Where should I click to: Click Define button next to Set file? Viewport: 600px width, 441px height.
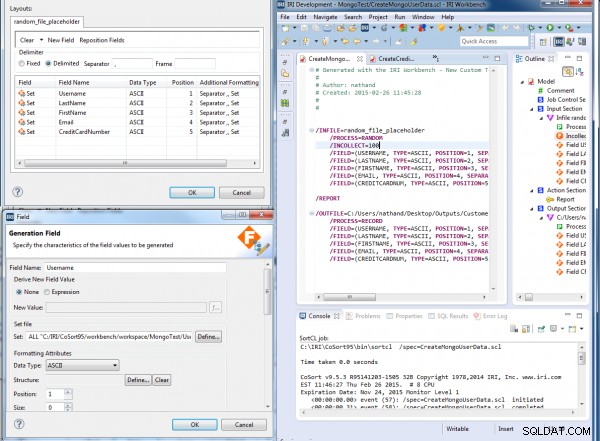[209, 337]
